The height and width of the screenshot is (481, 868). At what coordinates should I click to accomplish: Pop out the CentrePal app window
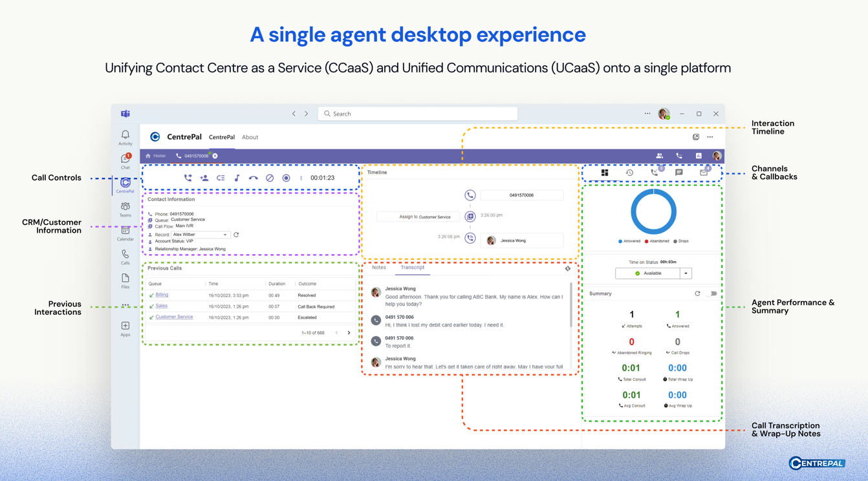tap(696, 137)
